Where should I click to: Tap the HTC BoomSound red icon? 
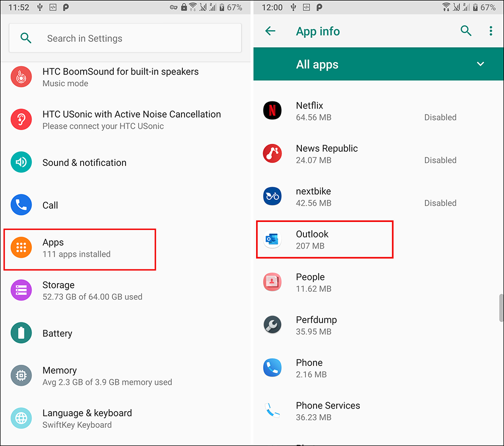click(21, 77)
